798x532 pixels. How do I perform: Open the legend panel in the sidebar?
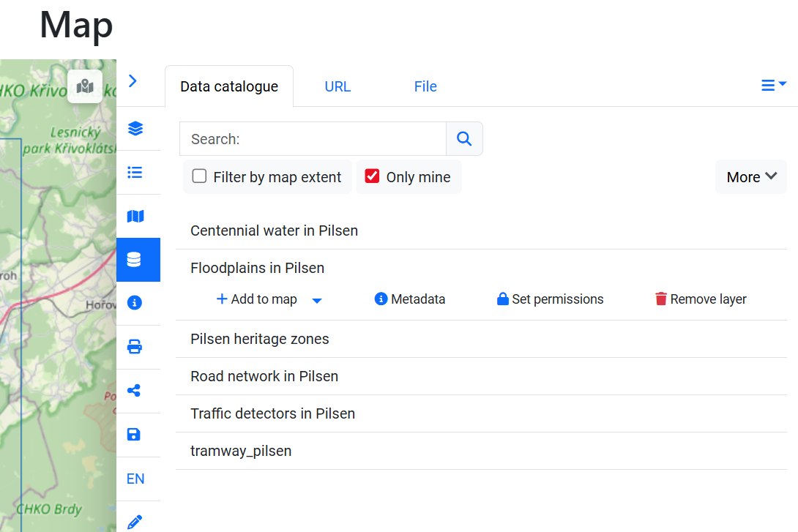[135, 172]
